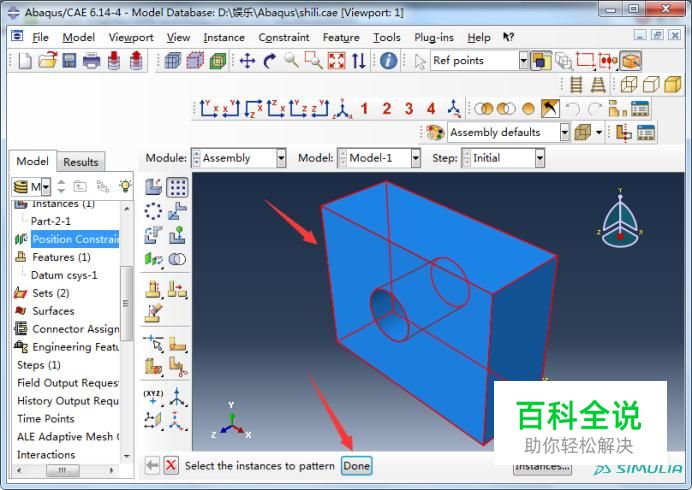The height and width of the screenshot is (490, 692).
Task: Click the Instances... button
Action: click(542, 467)
